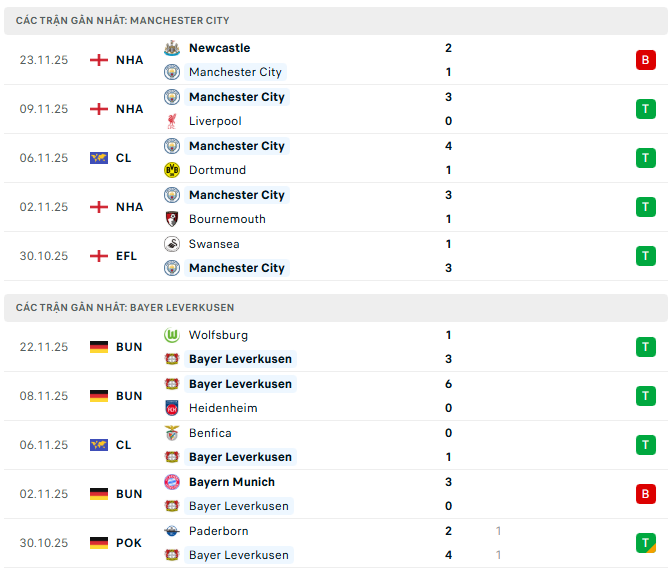Viewport: 670px width, 574px height.
Task: Click the Dortmund club crest icon
Action: (171, 170)
